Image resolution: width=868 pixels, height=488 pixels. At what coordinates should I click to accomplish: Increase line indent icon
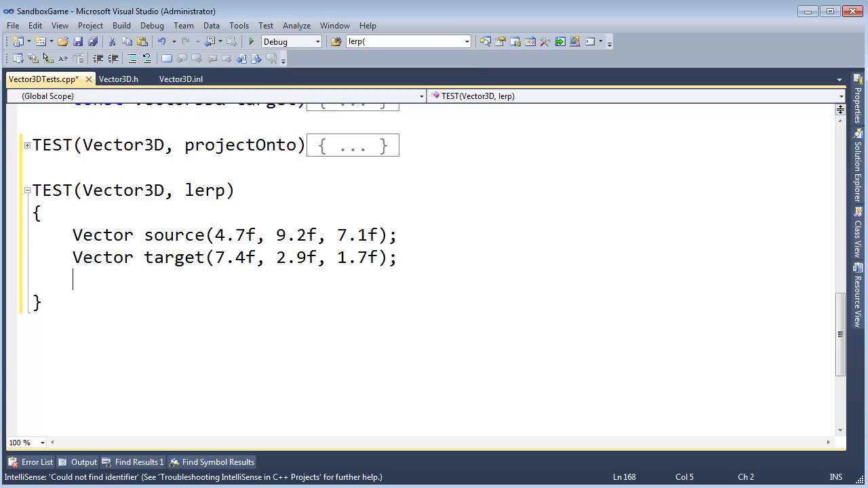click(113, 59)
